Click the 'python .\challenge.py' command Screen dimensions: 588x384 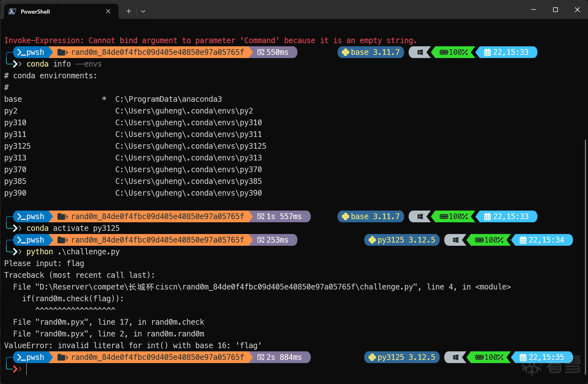point(73,252)
